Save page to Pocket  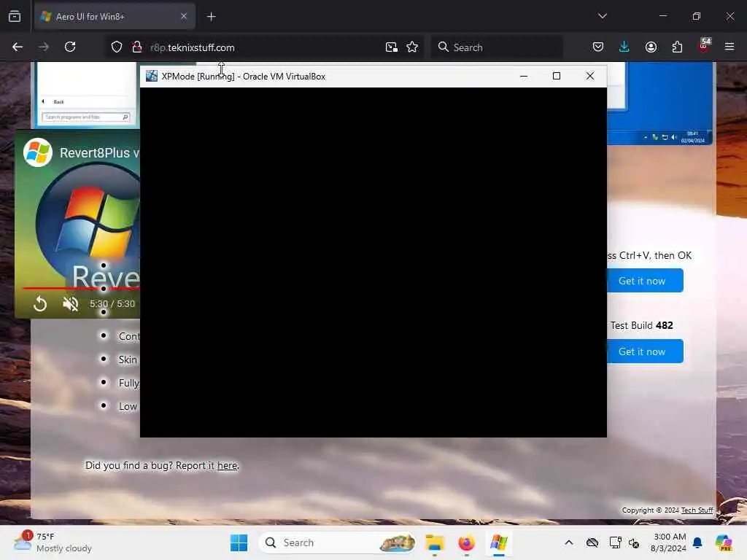coord(598,47)
